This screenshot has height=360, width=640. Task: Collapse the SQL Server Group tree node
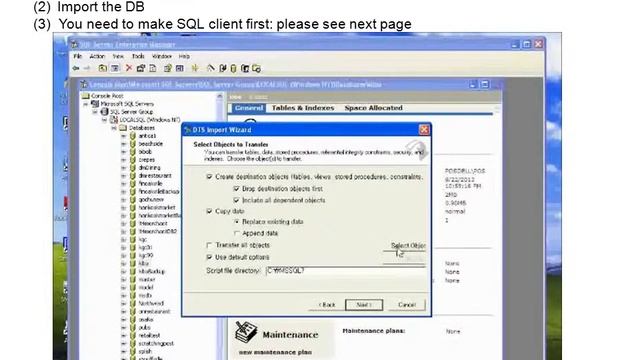(x=96, y=112)
